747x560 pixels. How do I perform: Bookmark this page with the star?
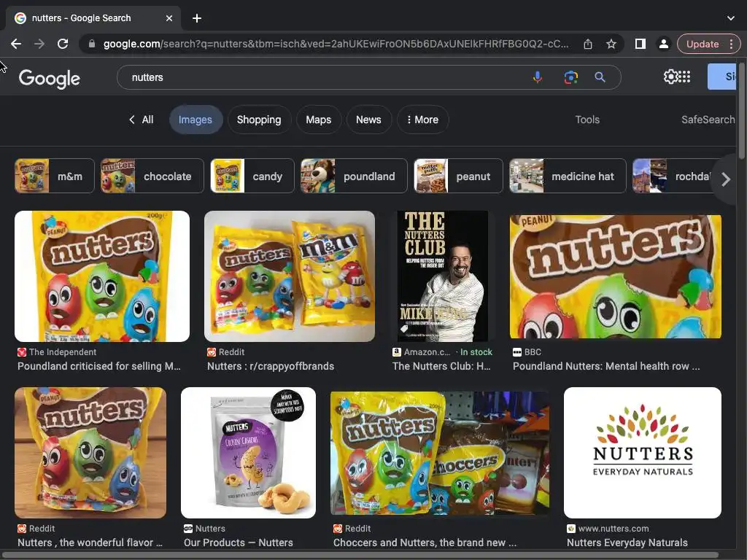click(611, 44)
